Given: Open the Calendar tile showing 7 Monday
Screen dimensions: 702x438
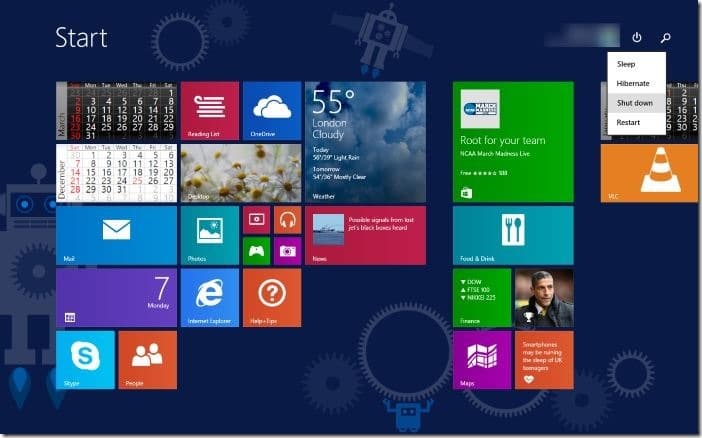Looking at the screenshot, I should [116, 297].
